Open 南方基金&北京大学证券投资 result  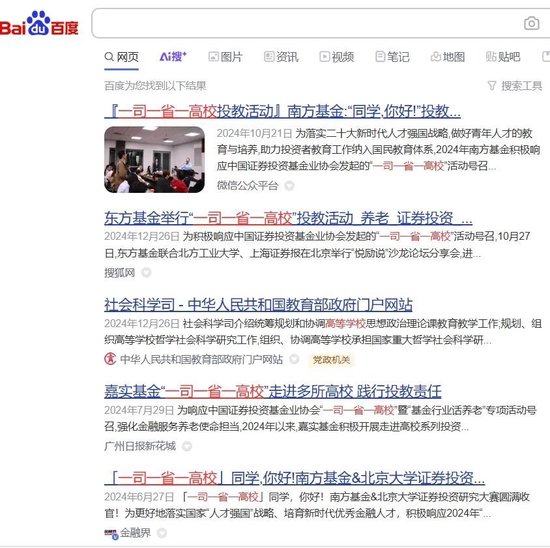pyautogui.click(x=294, y=478)
